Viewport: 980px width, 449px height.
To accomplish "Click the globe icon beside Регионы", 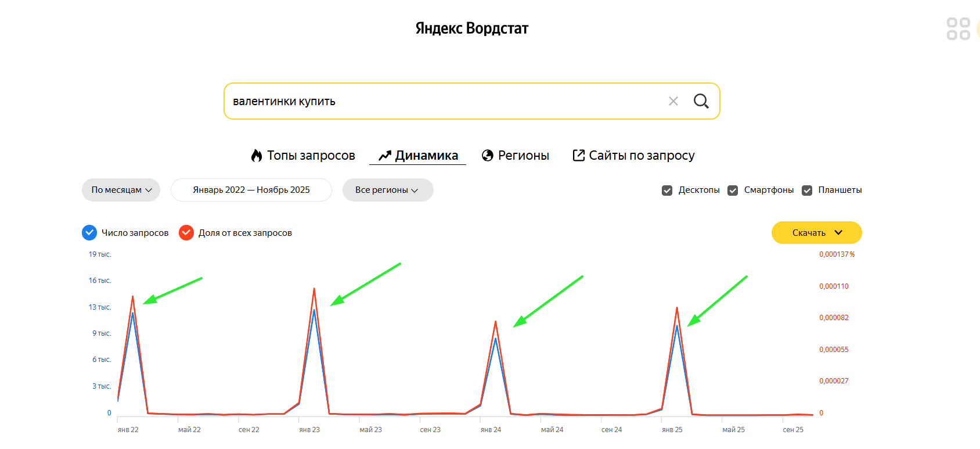I will (488, 156).
